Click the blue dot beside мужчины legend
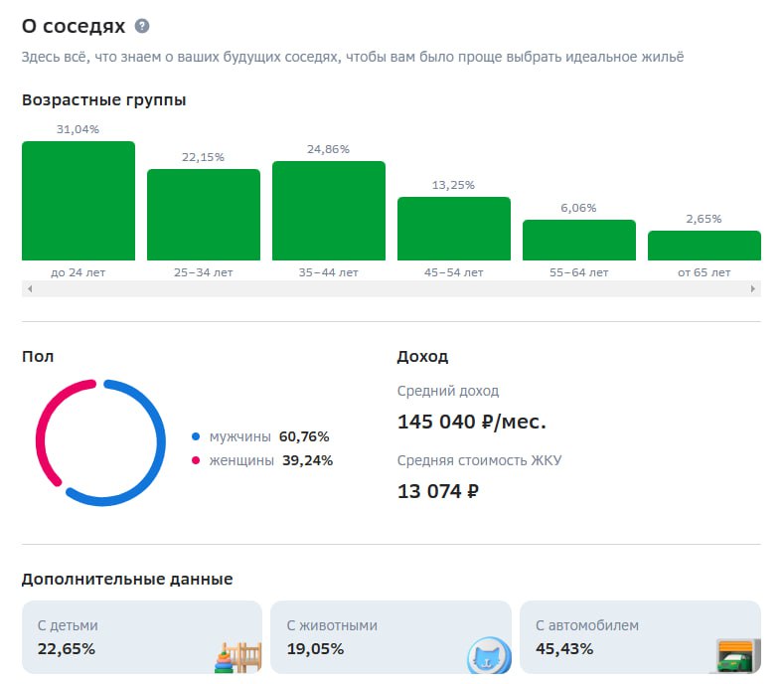Viewport: 784px width, 684px height. [197, 436]
